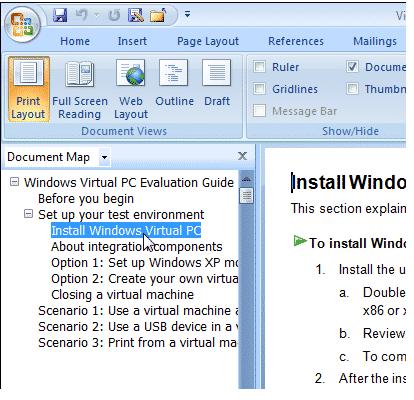
Task: Uncheck the Document Map checkbox
Action: (352, 67)
